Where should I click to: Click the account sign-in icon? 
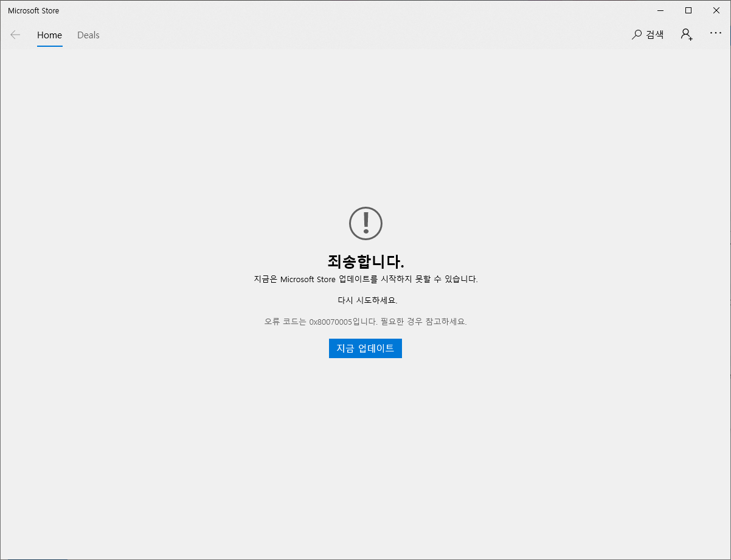pyautogui.click(x=687, y=35)
